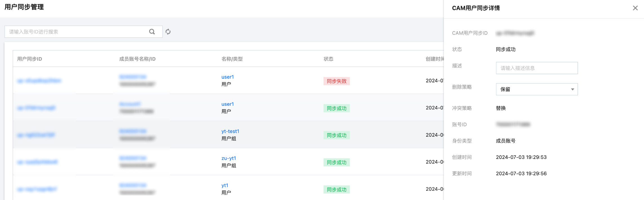Click member account name in zu-yt1 row
The image size is (644, 200).
click(x=133, y=158)
